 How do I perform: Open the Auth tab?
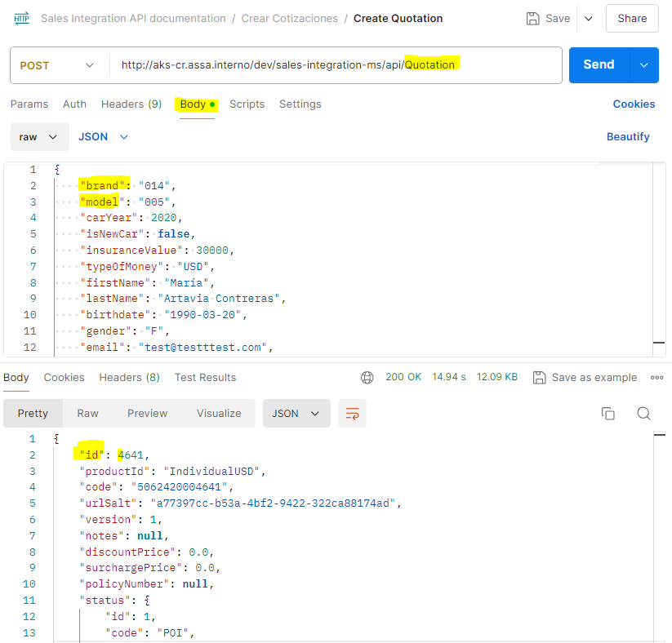click(74, 104)
